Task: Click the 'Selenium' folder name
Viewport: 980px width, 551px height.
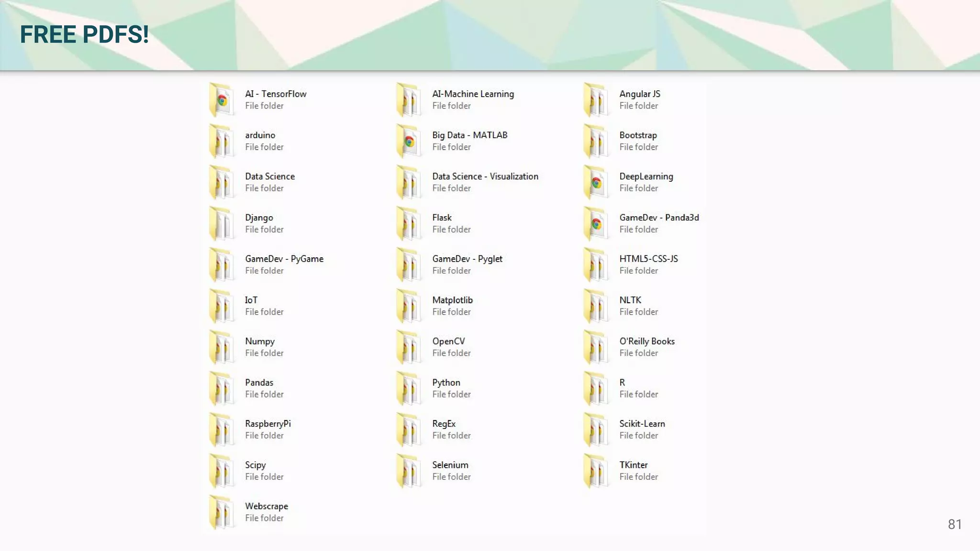Action: [x=450, y=464]
